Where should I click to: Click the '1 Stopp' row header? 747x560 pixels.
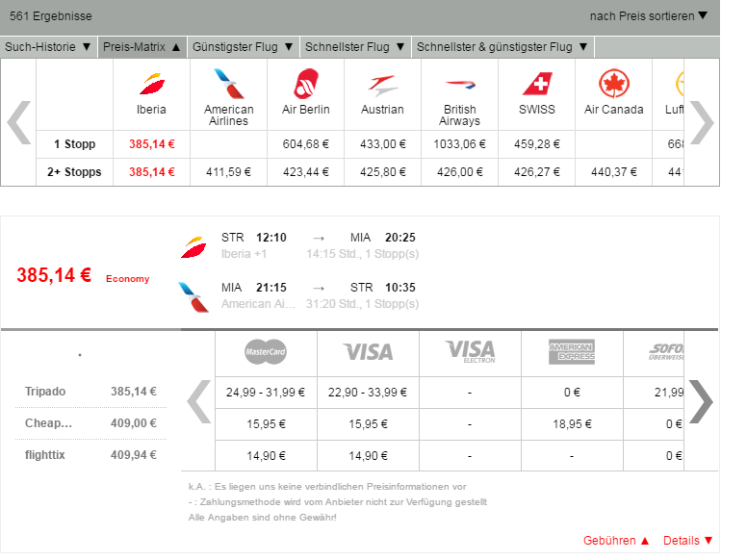point(75,143)
